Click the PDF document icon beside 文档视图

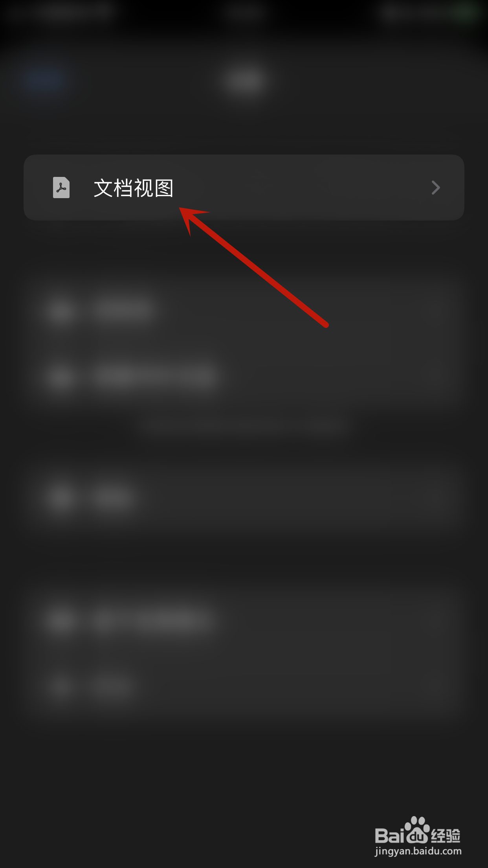[x=61, y=188]
